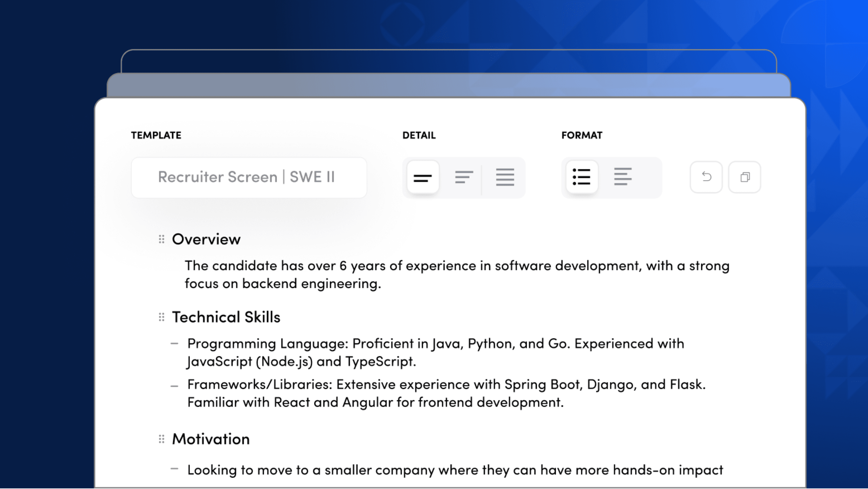This screenshot has height=489, width=868.
Task: Click the Overview section heading
Action: 206,239
